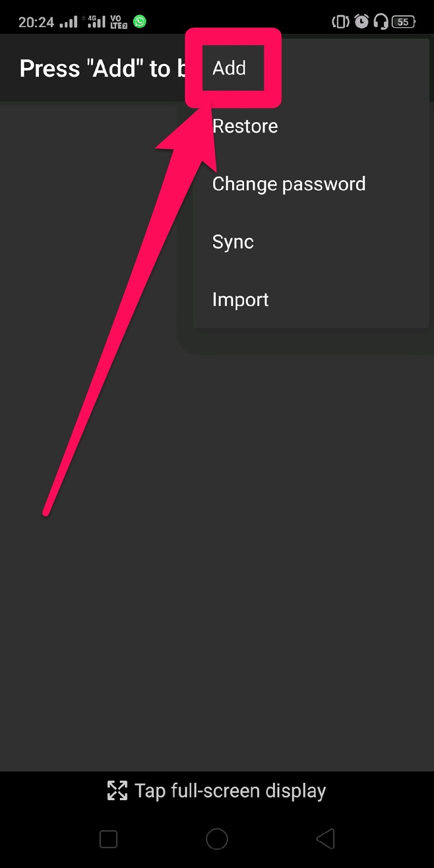
Task: Tap the vibrate mode status icon
Action: tap(341, 22)
